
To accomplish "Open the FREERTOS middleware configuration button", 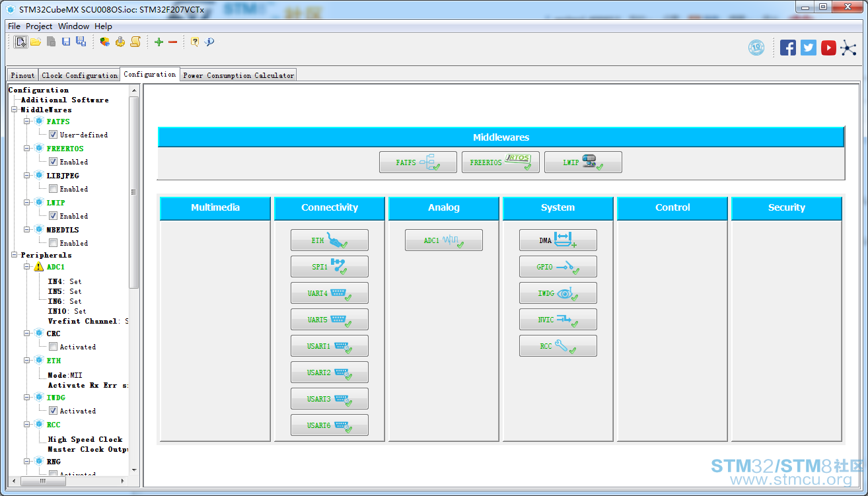I will pos(501,162).
